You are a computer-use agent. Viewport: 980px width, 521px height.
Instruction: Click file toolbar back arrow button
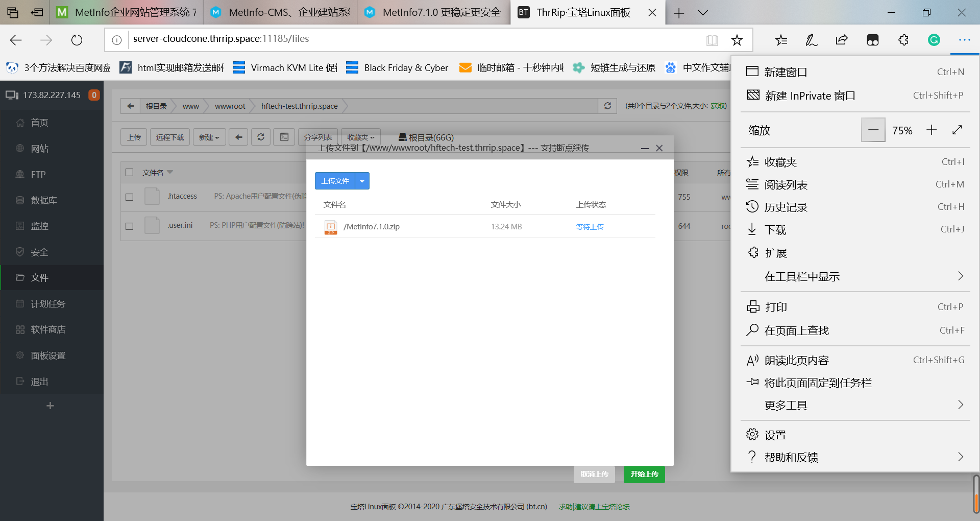pos(238,137)
